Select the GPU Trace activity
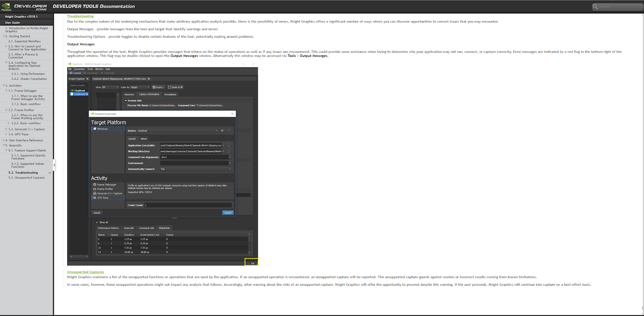Image resolution: width=644 pixels, height=316 pixels. [108, 198]
